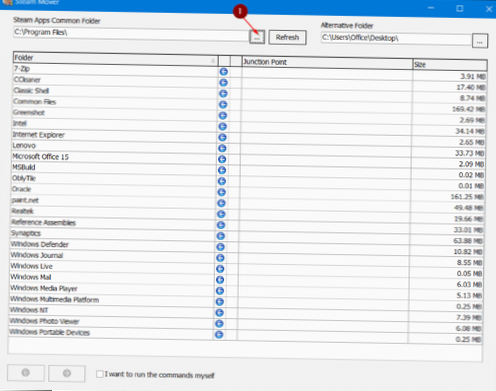Screen dimensions: 496x391
Task: Refresh the folder list
Action: [287, 37]
